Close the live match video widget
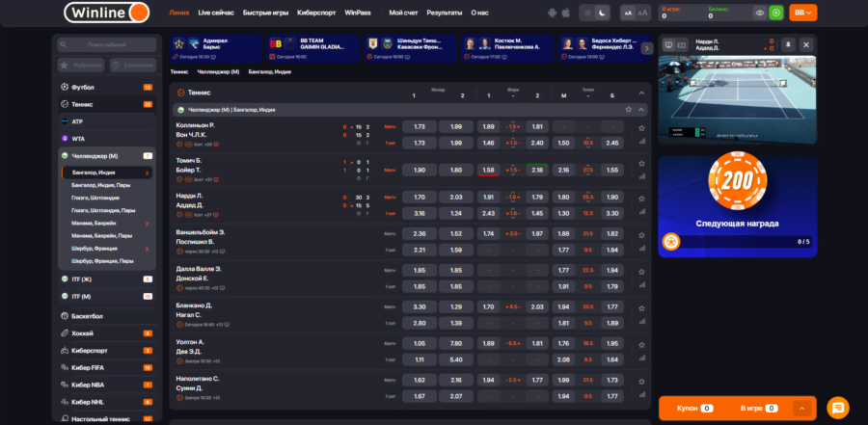 click(806, 45)
